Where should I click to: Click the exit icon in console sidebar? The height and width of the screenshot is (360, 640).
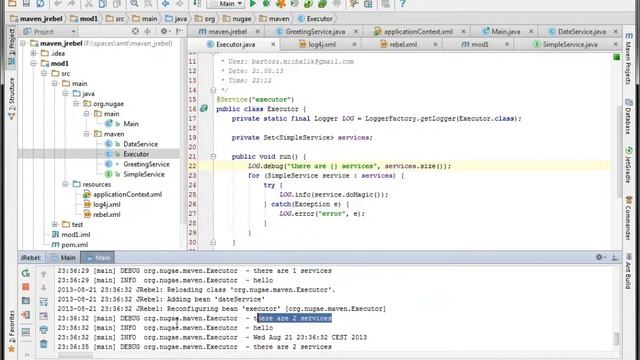click(26, 315)
